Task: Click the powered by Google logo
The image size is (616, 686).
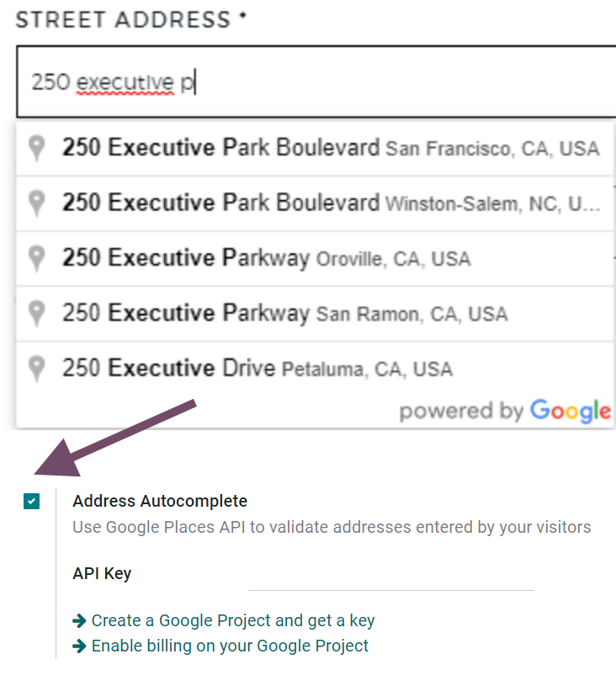Action: pos(505,411)
